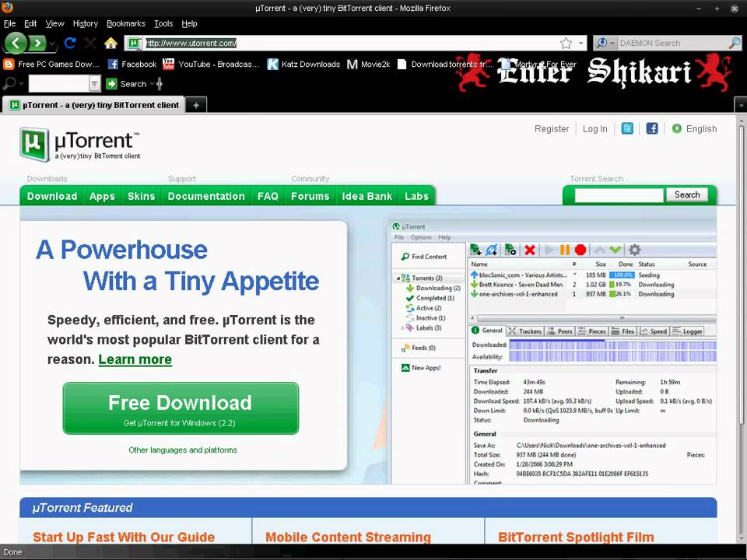Click the DAEMON Search magnifier icon

[735, 43]
